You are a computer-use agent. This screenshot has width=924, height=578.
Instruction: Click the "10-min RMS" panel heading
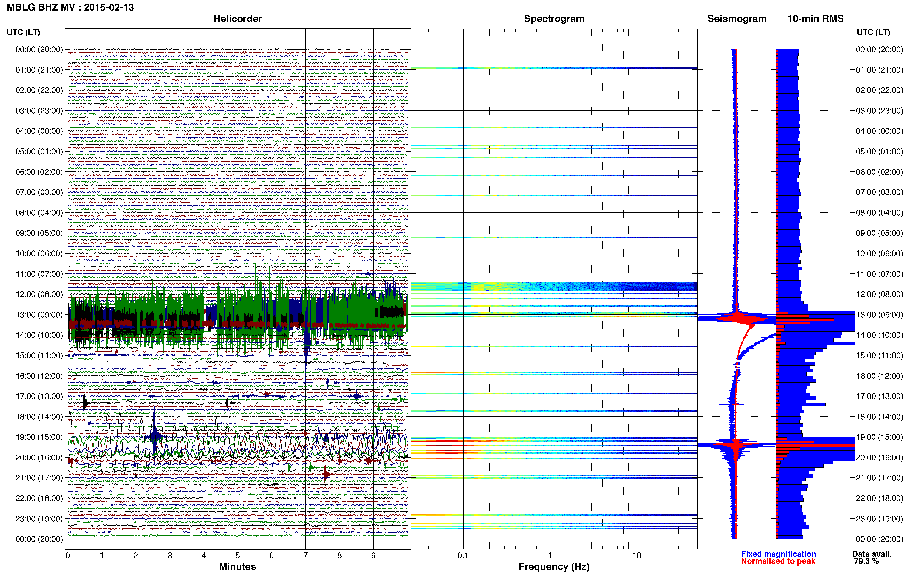(x=816, y=19)
